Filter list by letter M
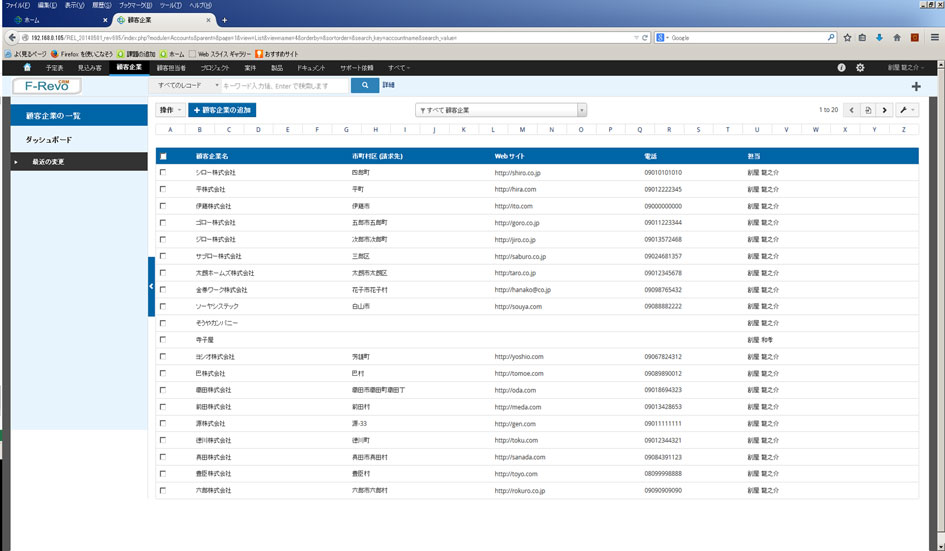The image size is (945, 551). (522, 130)
